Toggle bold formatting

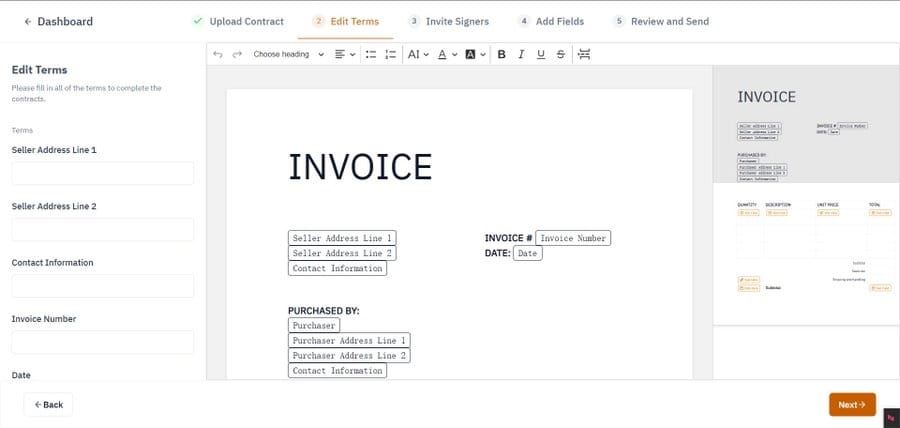click(502, 54)
